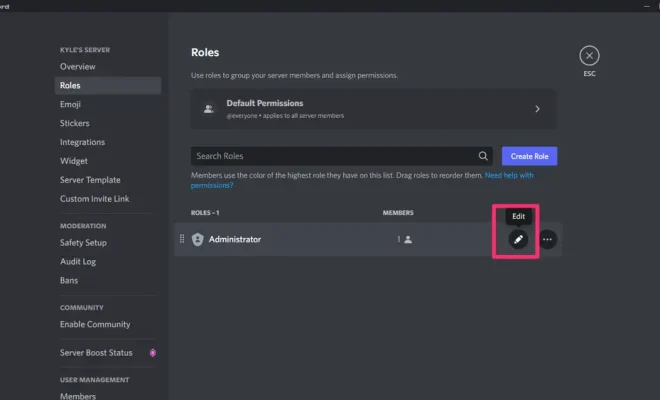Close settings with the ESC X button
This screenshot has height=400, width=660.
[x=589, y=56]
